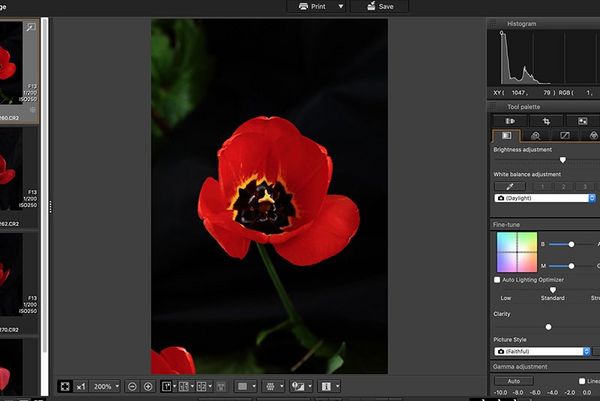This screenshot has width=600, height=401.
Task: Click the preview background color icon
Action: 243,386
